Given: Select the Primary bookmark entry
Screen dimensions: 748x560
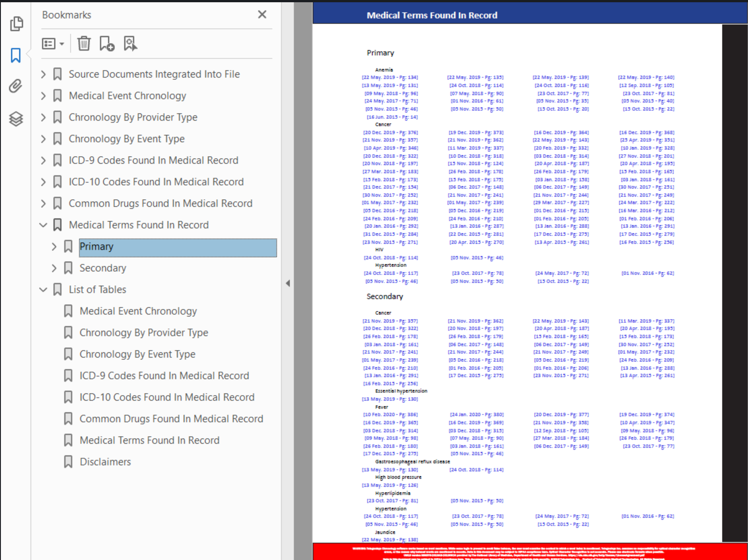Looking at the screenshot, I should point(178,248).
